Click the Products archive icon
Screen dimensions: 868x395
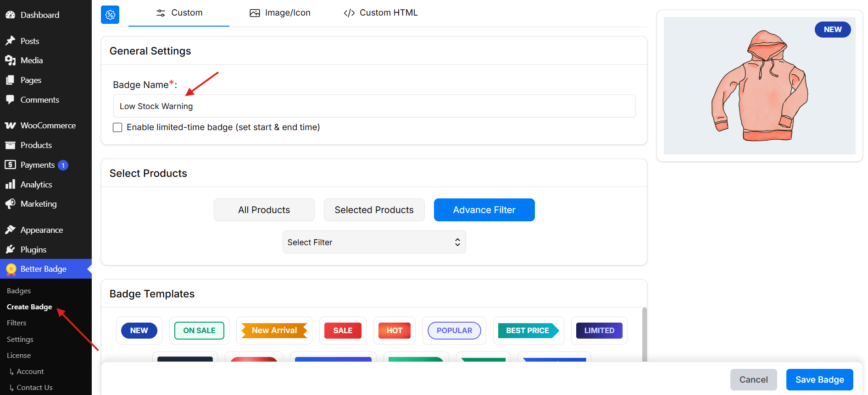tap(10, 145)
